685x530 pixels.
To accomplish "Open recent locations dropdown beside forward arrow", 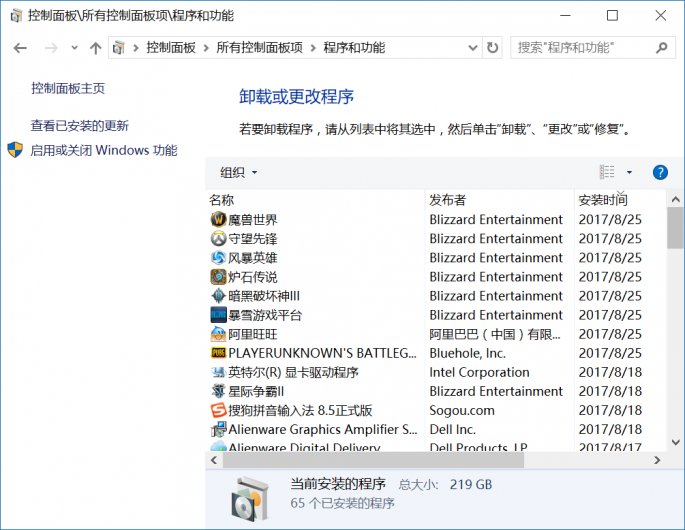I will point(73,48).
